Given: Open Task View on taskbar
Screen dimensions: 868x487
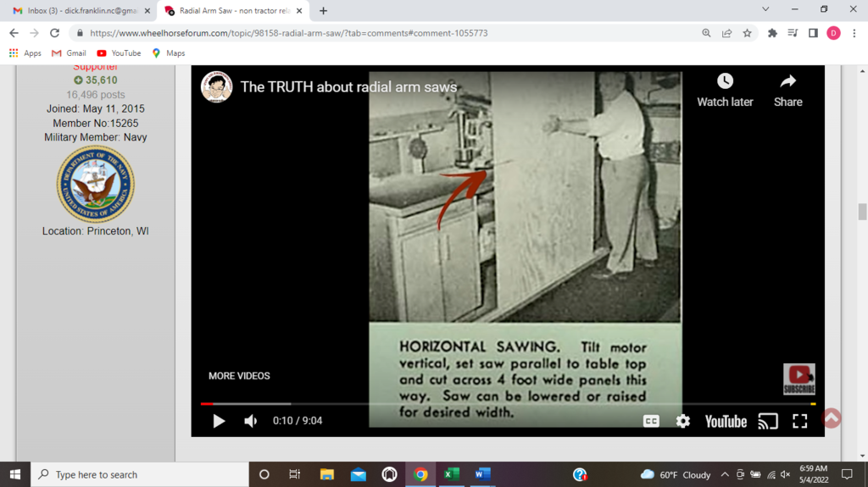Looking at the screenshot, I should coord(294,474).
